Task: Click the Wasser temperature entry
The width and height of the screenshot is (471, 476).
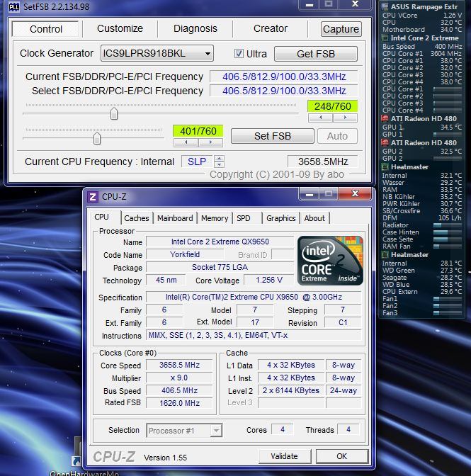Action: click(x=422, y=183)
